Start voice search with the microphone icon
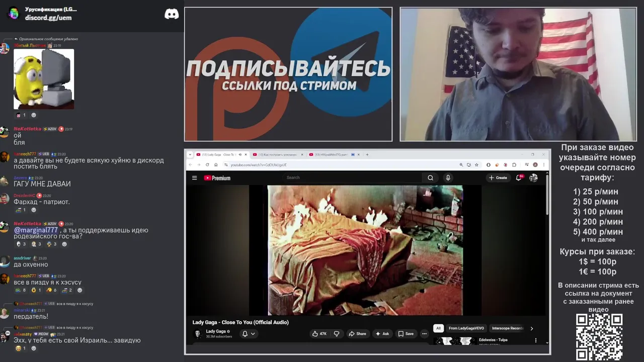The width and height of the screenshot is (644, 362). pos(448,177)
